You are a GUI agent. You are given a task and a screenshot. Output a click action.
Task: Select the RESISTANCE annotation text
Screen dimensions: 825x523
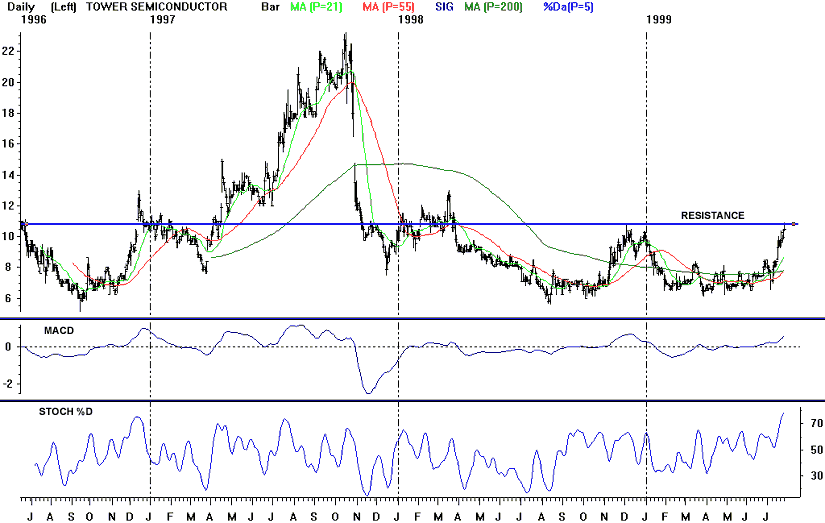pyautogui.click(x=712, y=216)
